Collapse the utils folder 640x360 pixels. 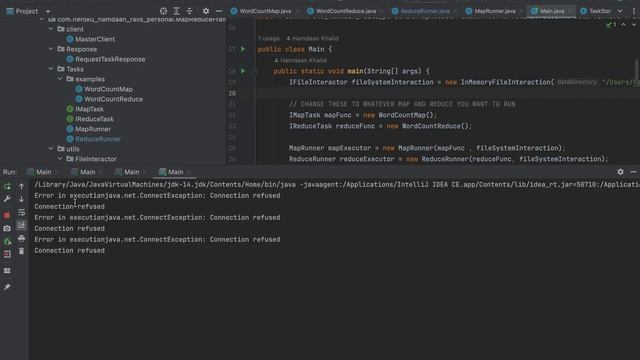51,149
